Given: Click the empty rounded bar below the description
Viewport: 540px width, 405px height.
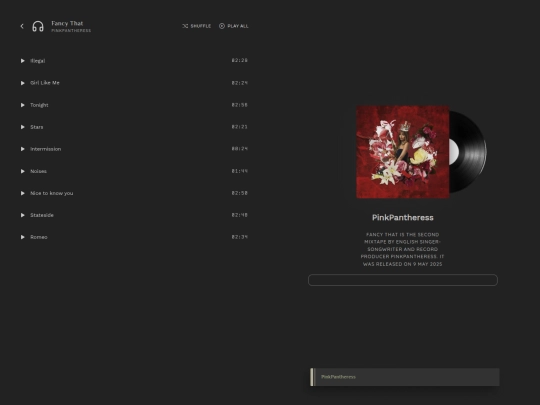Looking at the screenshot, I should click(x=403, y=280).
